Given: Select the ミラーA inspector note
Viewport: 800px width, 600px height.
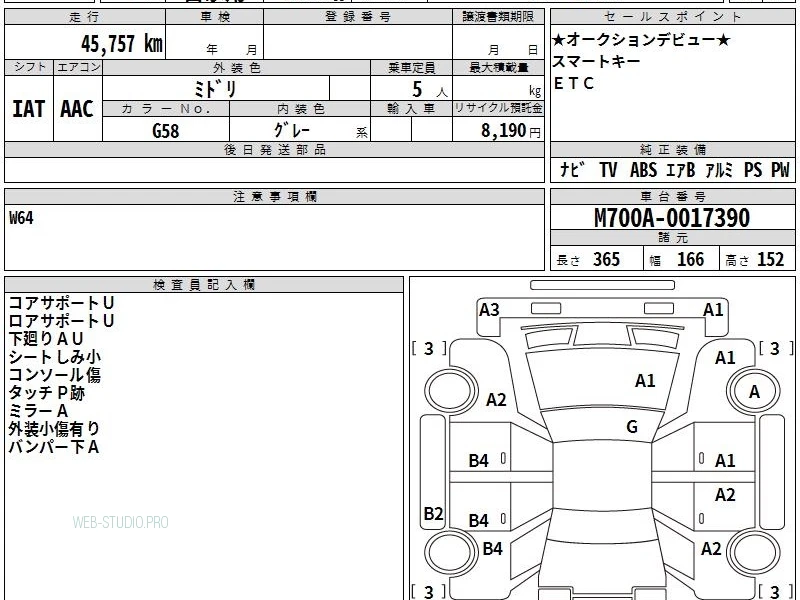Looking at the screenshot, I should [x=38, y=411].
